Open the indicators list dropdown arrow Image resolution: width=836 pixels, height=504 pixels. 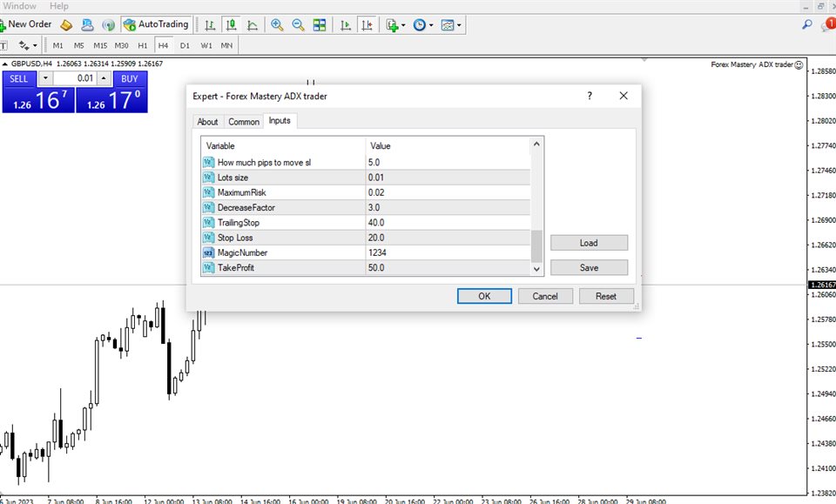tap(404, 26)
